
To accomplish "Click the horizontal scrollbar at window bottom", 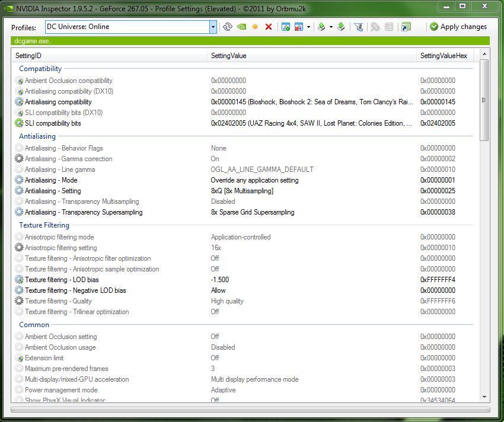I will point(250,410).
